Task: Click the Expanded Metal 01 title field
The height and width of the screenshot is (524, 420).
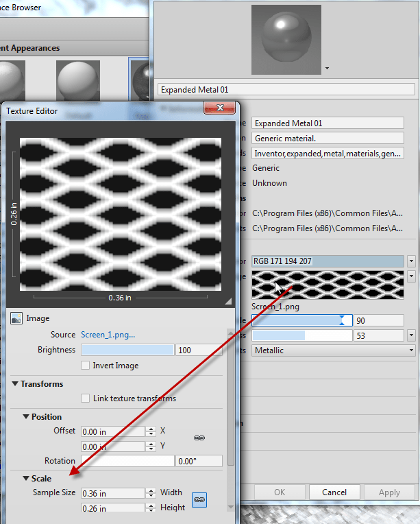Action: pos(286,90)
